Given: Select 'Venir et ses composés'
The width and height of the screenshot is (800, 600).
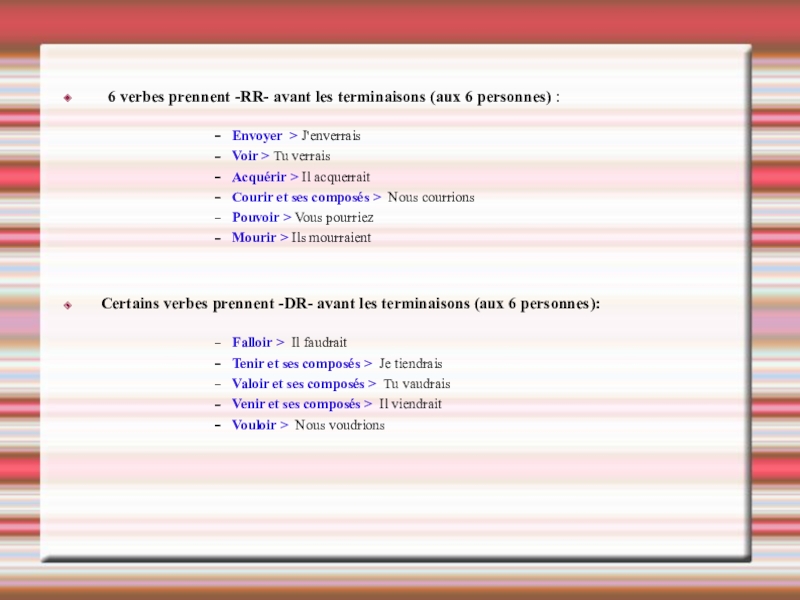Looking at the screenshot, I should 296,404.
